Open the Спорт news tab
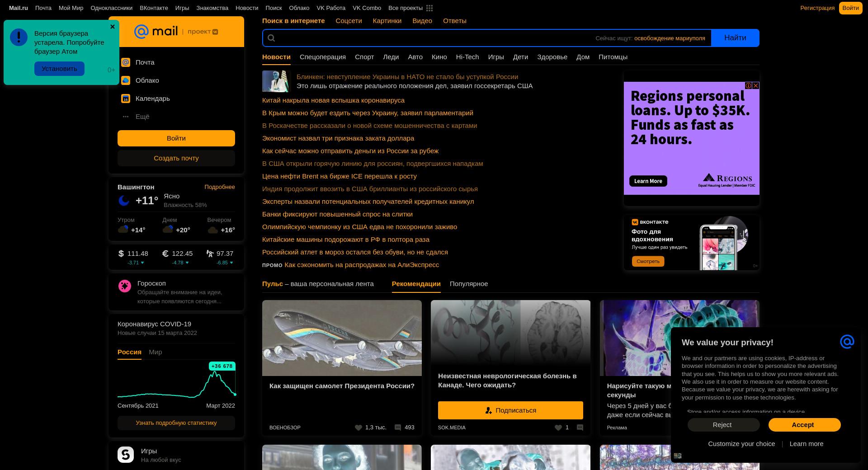The height and width of the screenshot is (470, 868). (x=364, y=57)
